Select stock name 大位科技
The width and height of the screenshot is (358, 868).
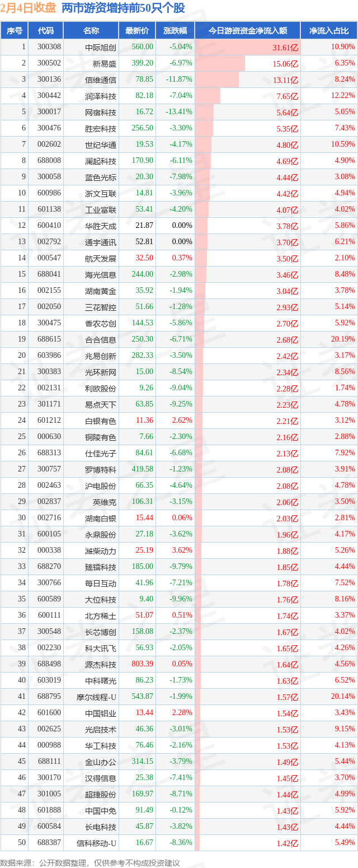(101, 599)
